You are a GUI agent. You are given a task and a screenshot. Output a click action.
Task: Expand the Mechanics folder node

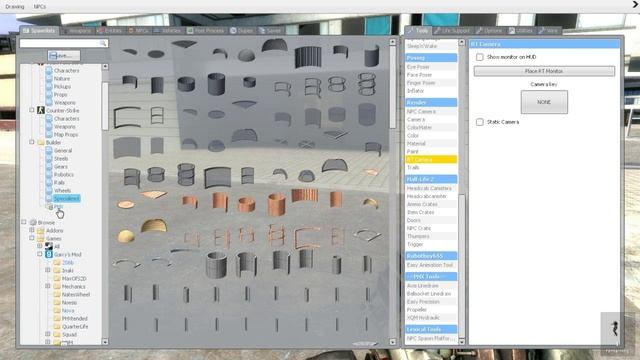coord(48,286)
